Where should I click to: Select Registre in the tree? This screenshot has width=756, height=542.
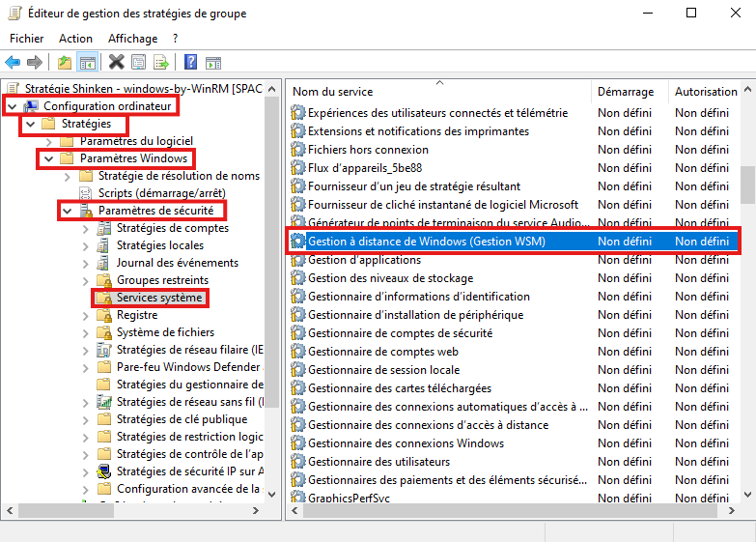pos(136,315)
